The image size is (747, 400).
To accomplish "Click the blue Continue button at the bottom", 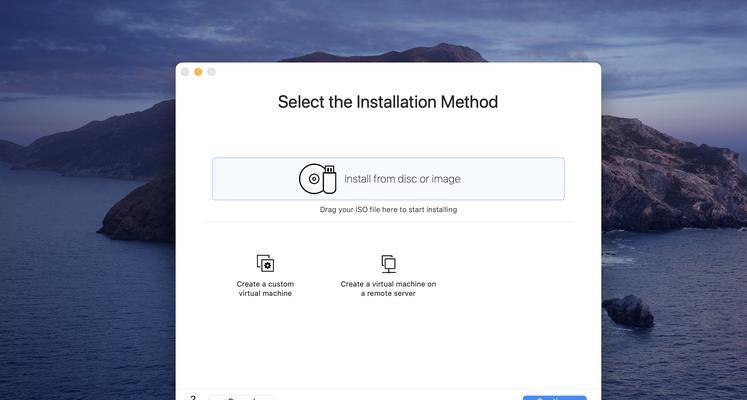I will [555, 398].
